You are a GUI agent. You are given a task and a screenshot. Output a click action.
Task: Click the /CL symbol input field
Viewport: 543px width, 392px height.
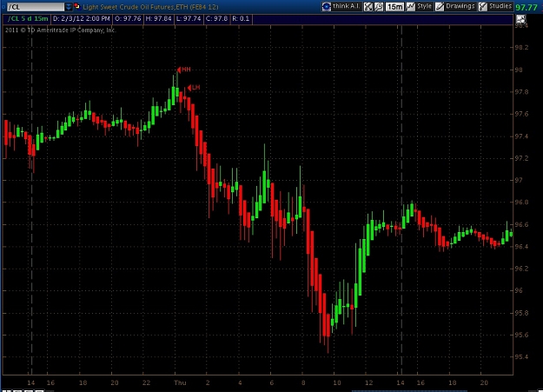(x=36, y=7)
